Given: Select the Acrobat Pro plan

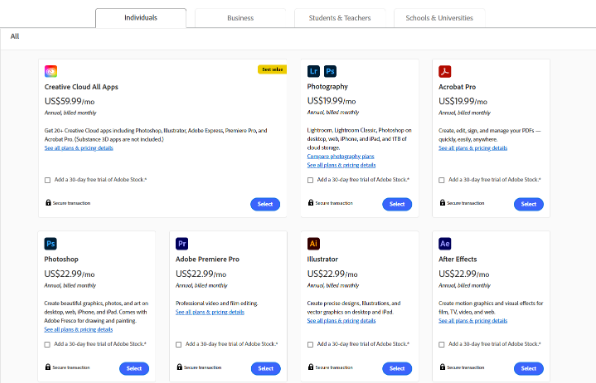Looking at the screenshot, I should click(529, 204).
